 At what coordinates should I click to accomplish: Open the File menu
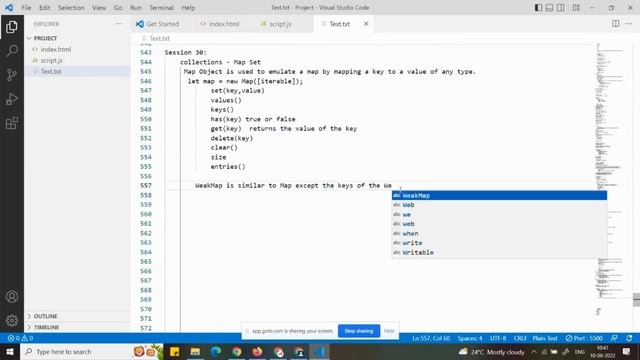pos(26,8)
